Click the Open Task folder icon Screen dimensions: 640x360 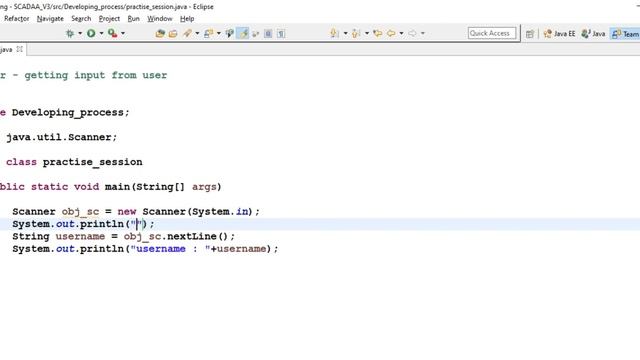[173, 33]
